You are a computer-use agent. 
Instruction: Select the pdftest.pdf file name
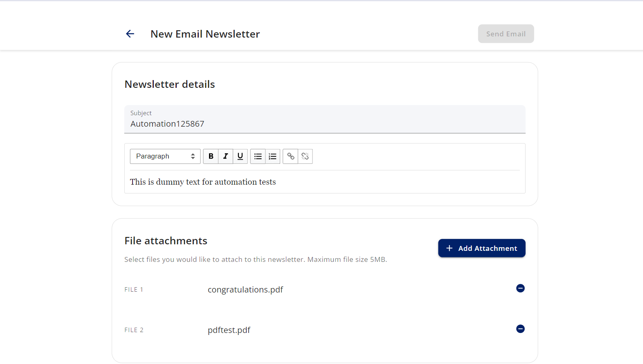[x=229, y=330]
